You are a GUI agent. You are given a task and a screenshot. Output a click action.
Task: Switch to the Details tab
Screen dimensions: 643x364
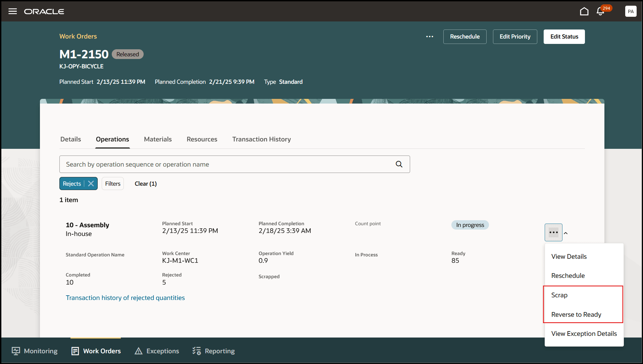pos(71,139)
